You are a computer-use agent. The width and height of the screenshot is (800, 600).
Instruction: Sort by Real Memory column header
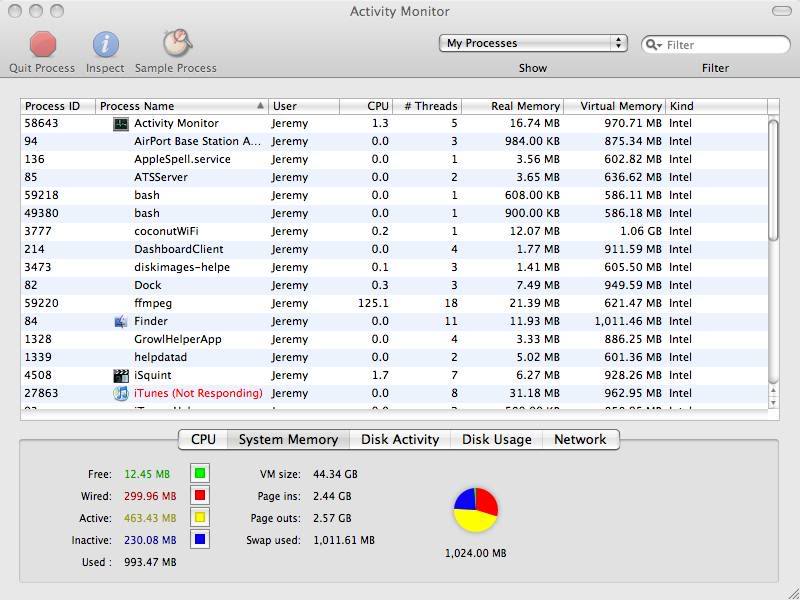click(x=513, y=106)
